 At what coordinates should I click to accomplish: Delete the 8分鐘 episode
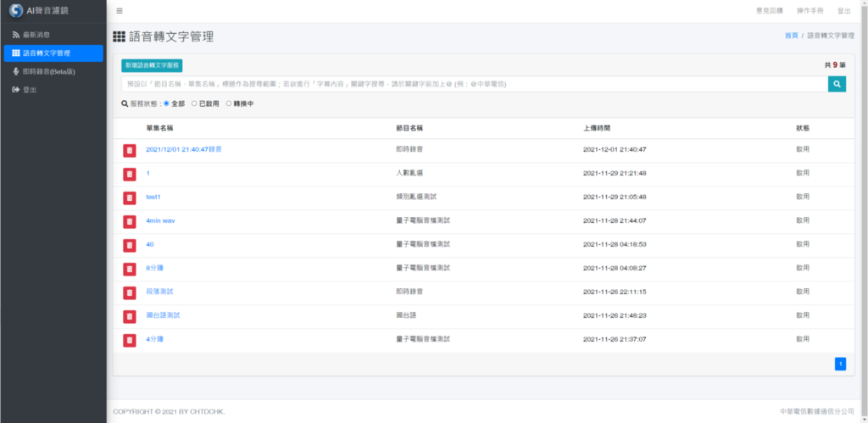pos(129,269)
